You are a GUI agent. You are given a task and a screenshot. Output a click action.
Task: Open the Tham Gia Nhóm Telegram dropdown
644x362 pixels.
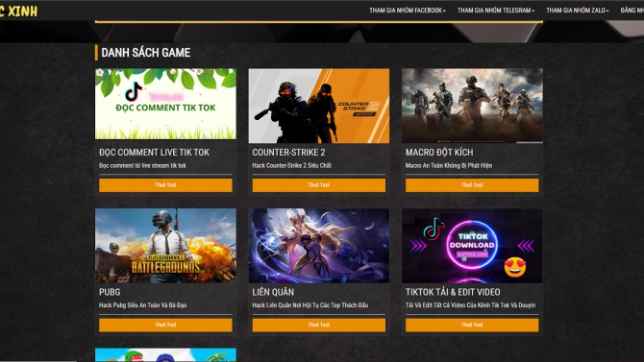(x=496, y=11)
